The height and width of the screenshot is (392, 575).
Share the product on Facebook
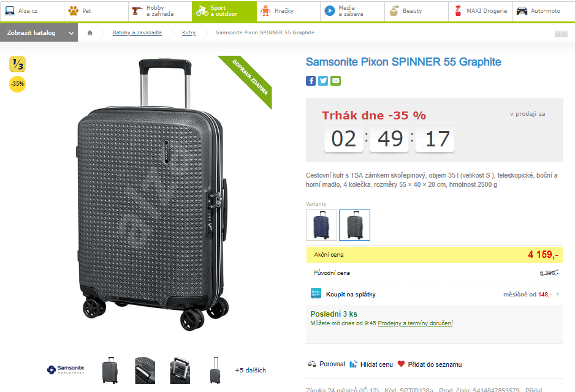click(311, 80)
